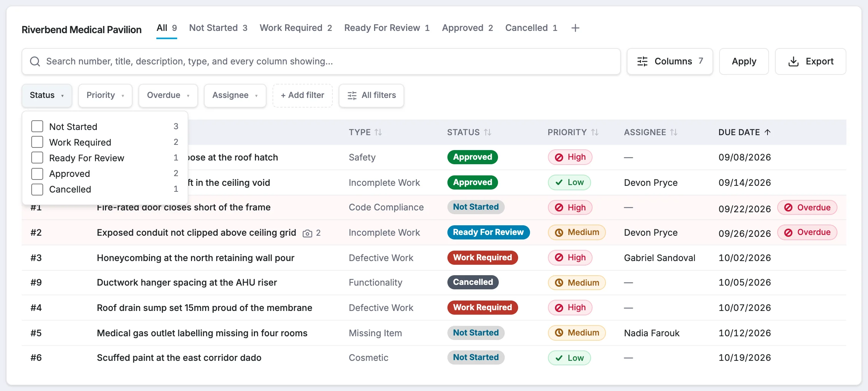This screenshot has height=391, width=868.
Task: Check the Approved status filter
Action: tap(37, 174)
